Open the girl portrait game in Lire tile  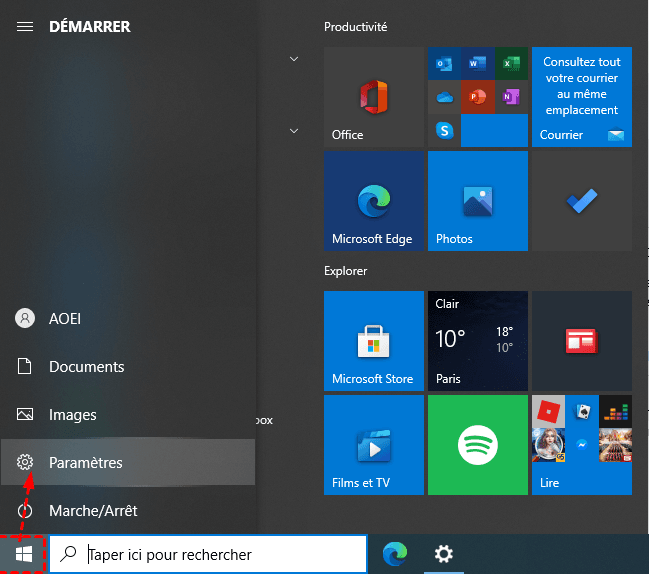[x=548, y=445]
